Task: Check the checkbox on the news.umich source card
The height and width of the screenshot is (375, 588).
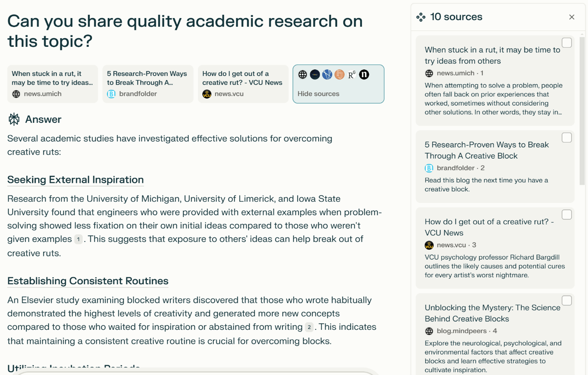Action: 567,42
